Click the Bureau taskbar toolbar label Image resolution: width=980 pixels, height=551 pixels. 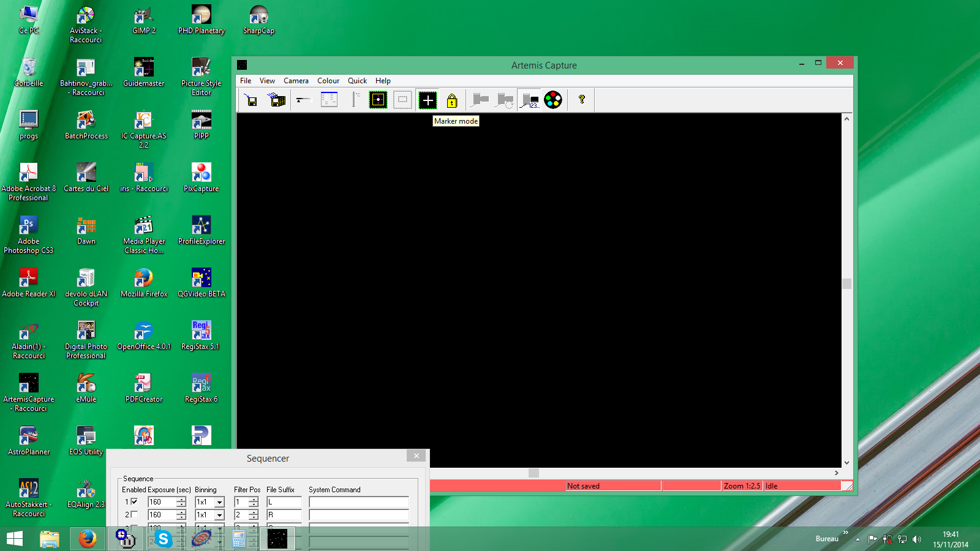coord(827,539)
